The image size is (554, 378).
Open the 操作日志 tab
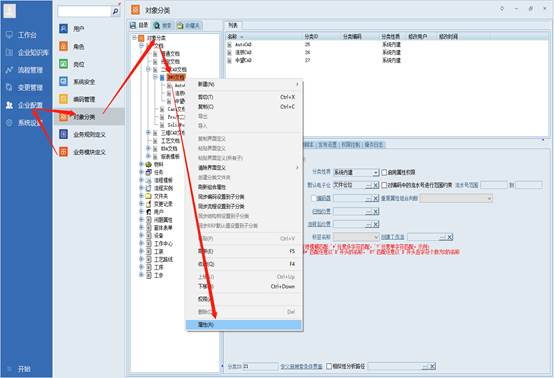374,144
